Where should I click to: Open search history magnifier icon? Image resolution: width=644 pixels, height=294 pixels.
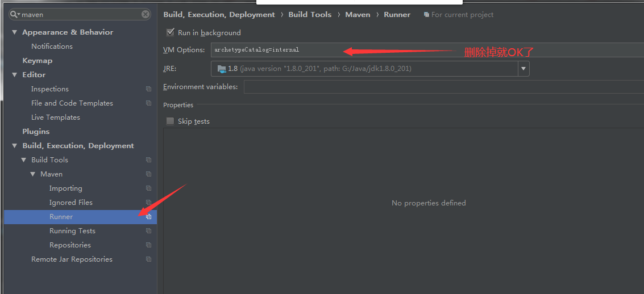15,14
